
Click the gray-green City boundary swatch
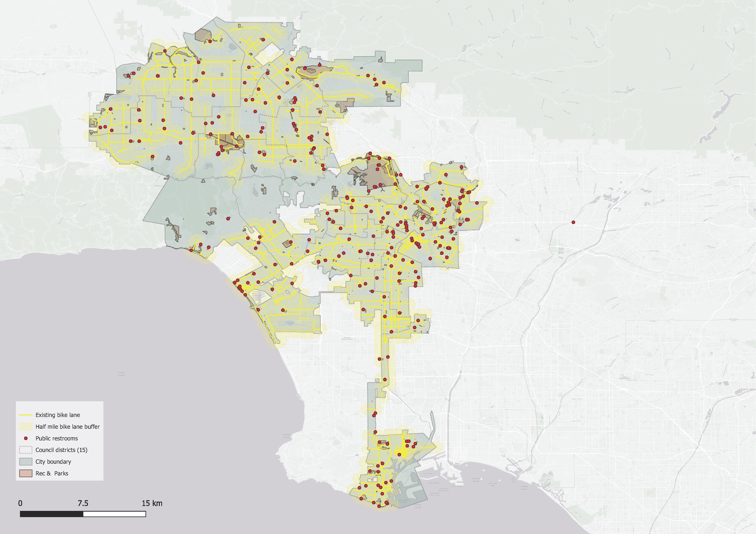click(x=26, y=462)
